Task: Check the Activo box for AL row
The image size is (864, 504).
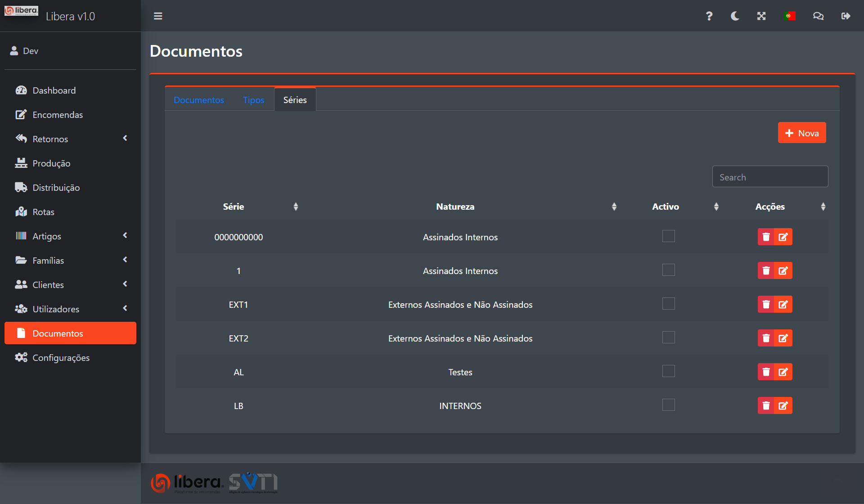Action: [668, 371]
